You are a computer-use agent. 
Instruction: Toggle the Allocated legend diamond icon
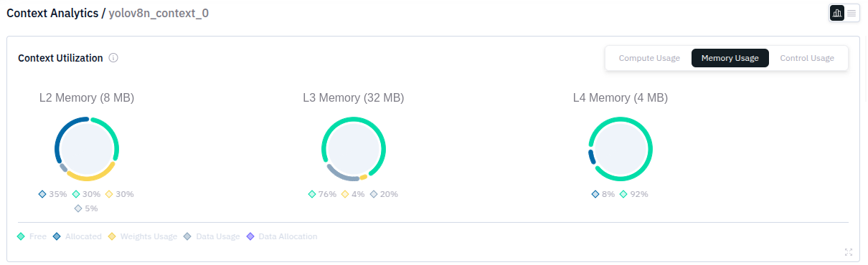(x=57, y=236)
